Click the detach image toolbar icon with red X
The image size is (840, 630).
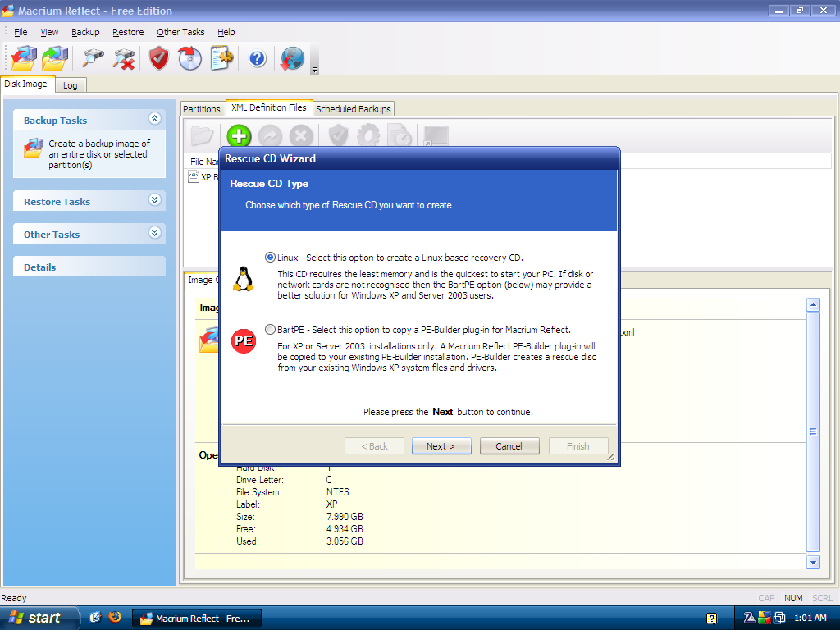point(124,58)
